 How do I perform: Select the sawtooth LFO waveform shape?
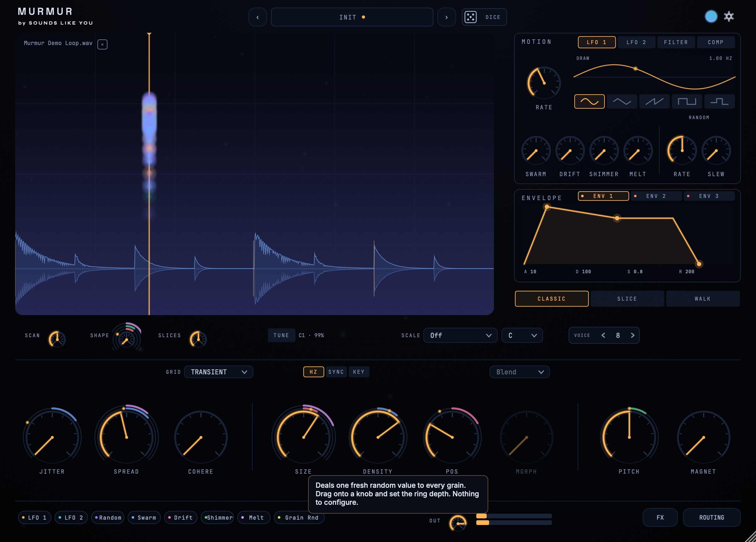pyautogui.click(x=654, y=101)
